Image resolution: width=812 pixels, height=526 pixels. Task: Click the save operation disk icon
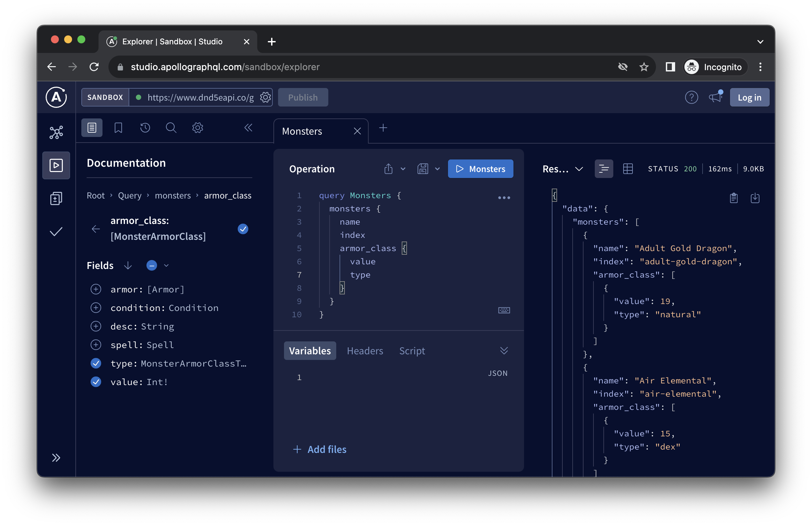423,169
